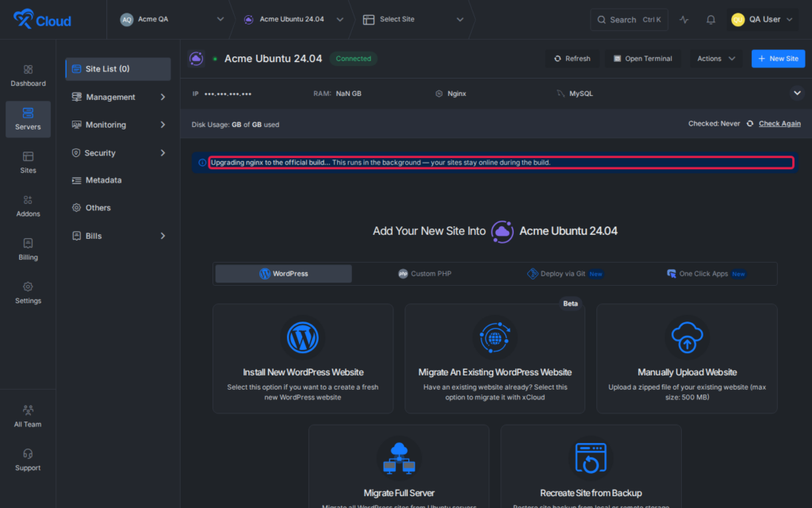
Task: Click the New Site button
Action: pyautogui.click(x=779, y=59)
